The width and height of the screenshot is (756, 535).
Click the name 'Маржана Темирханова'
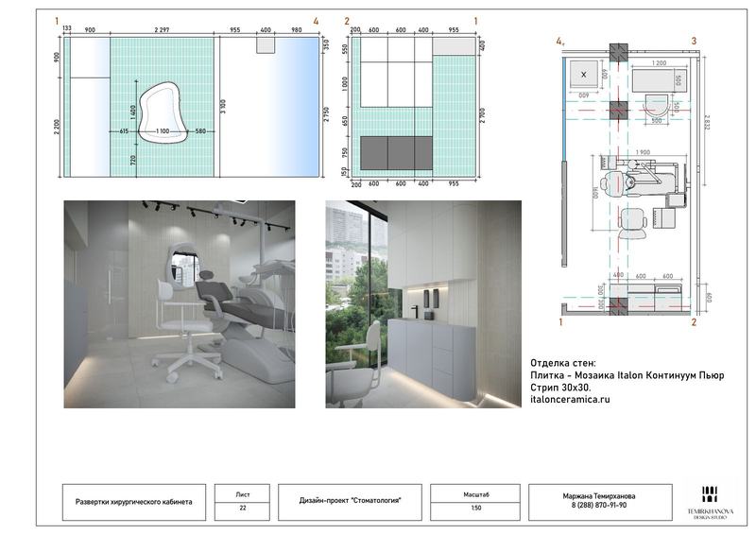599,496
